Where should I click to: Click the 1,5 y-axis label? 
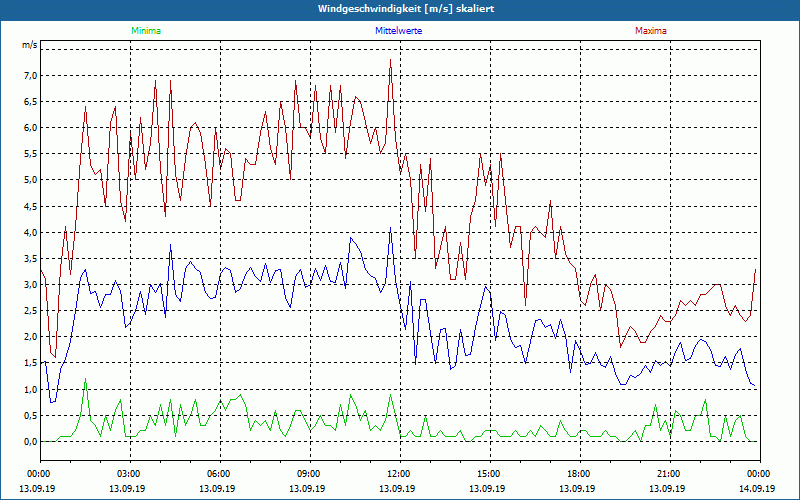(x=31, y=363)
